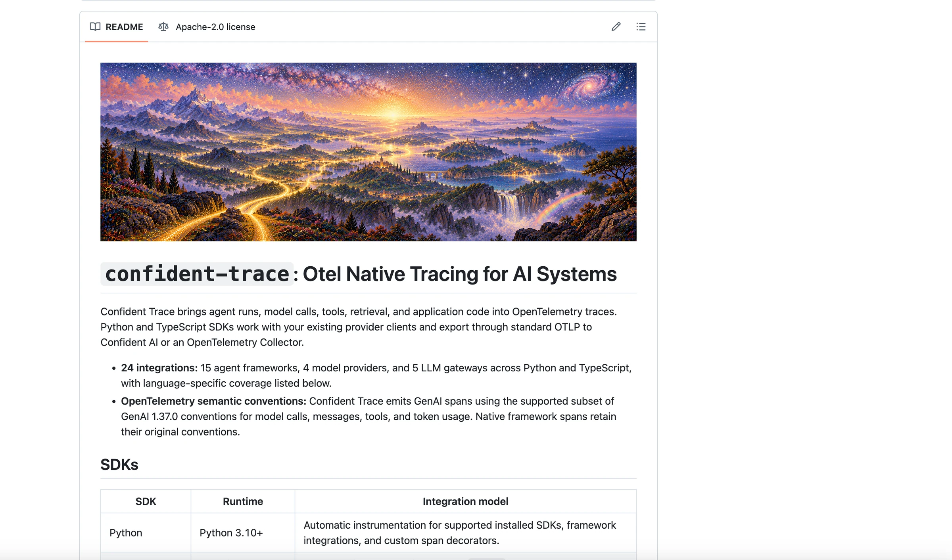Screen dimensions: 952x560
Task: Click the Integration model column header
Action: point(465,501)
